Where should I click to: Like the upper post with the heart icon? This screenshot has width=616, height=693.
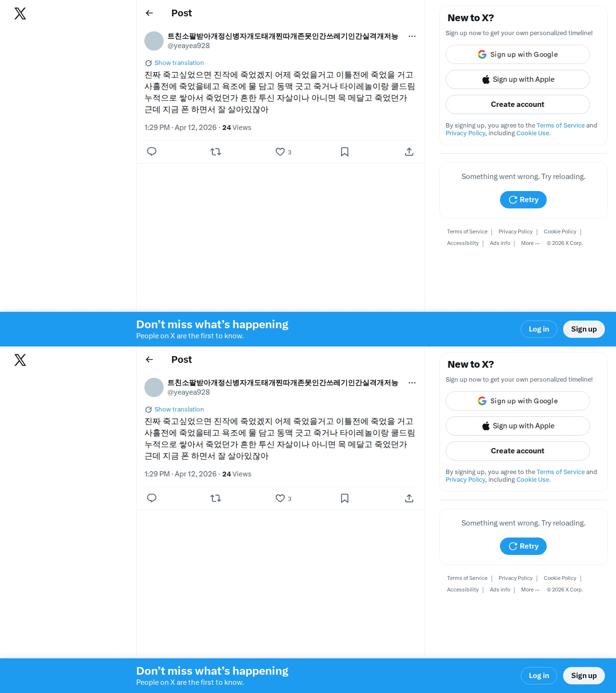pyautogui.click(x=280, y=152)
